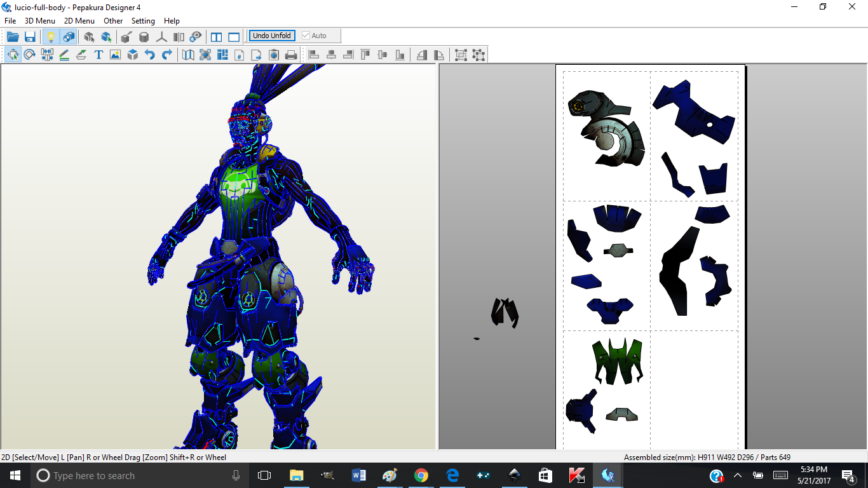
Task: Switch to split 3D and 2D window layout
Action: pyautogui.click(x=217, y=37)
